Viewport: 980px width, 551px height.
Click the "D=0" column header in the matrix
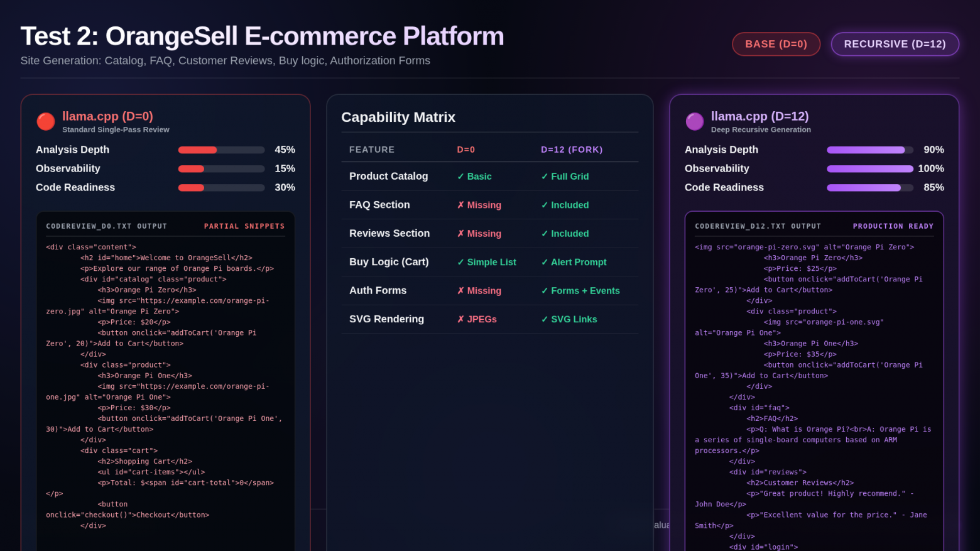(x=466, y=150)
